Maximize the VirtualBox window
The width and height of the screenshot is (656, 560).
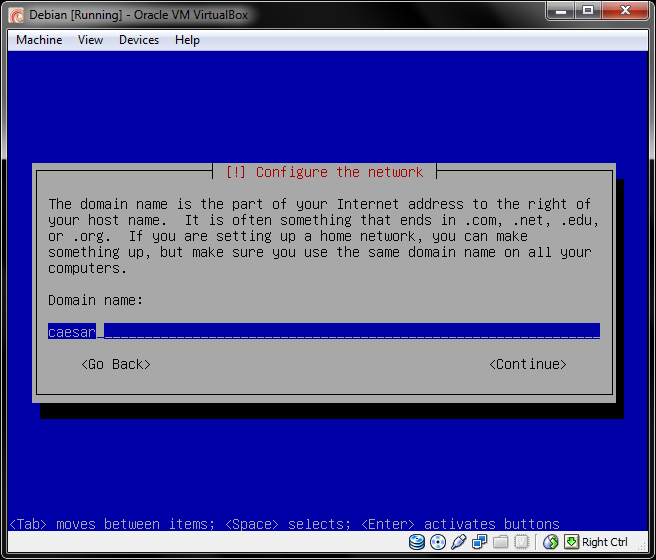pyautogui.click(x=588, y=10)
